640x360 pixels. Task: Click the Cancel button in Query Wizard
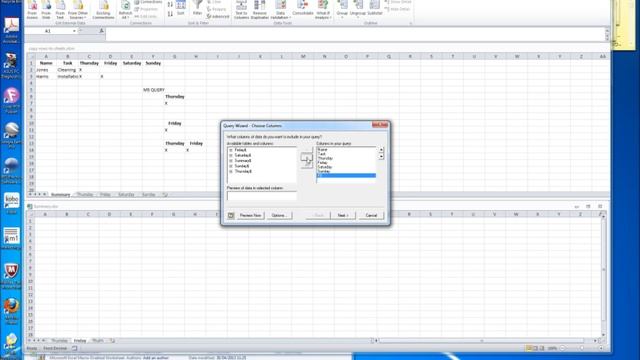(371, 215)
